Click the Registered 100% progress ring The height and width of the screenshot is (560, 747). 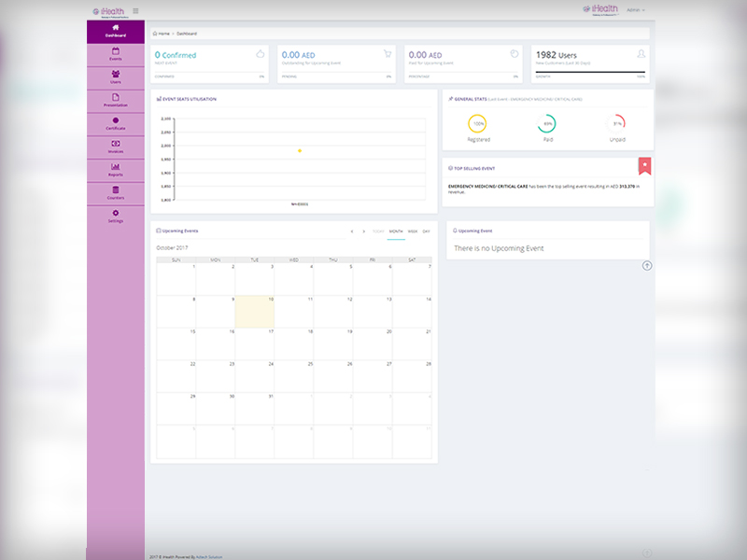(478, 124)
